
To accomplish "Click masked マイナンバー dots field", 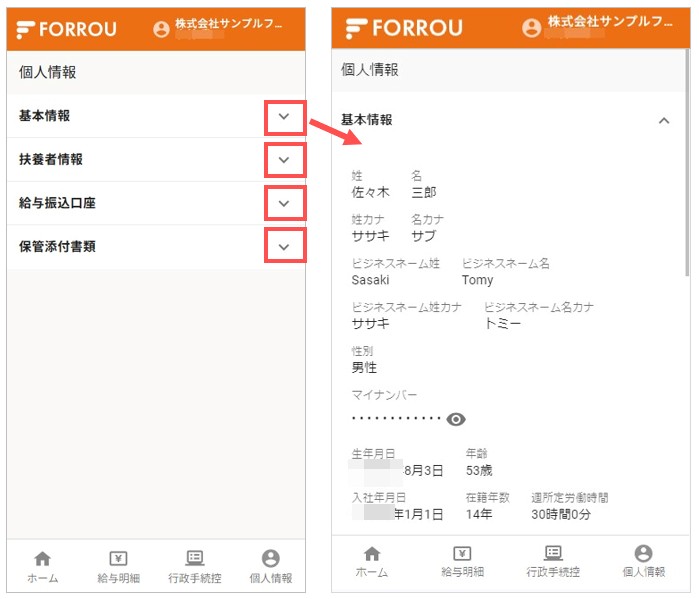I will point(396,418).
